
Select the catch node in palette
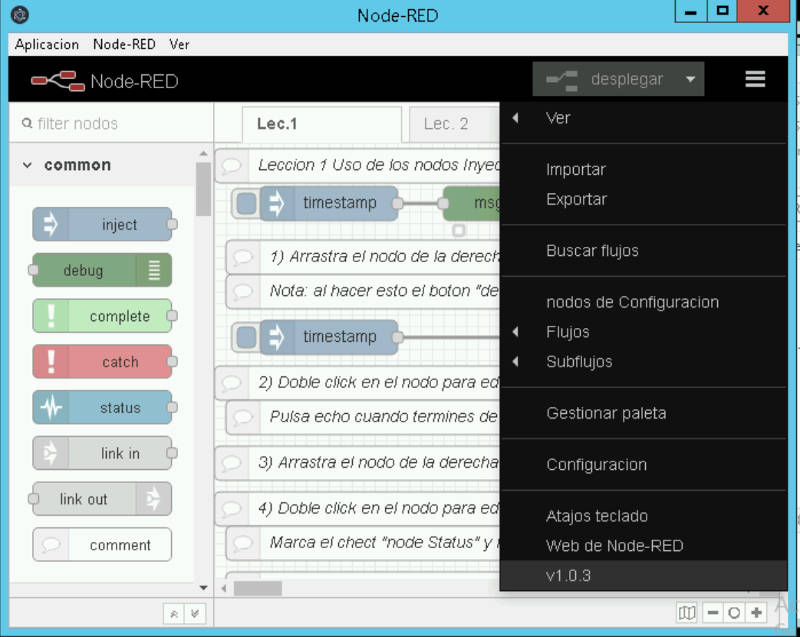coord(102,362)
